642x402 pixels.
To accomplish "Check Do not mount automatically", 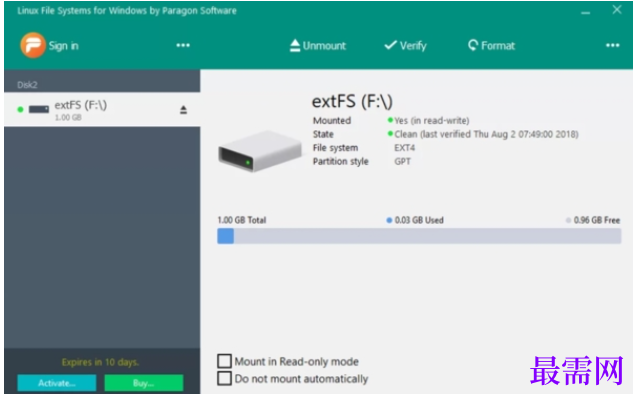I will point(224,378).
